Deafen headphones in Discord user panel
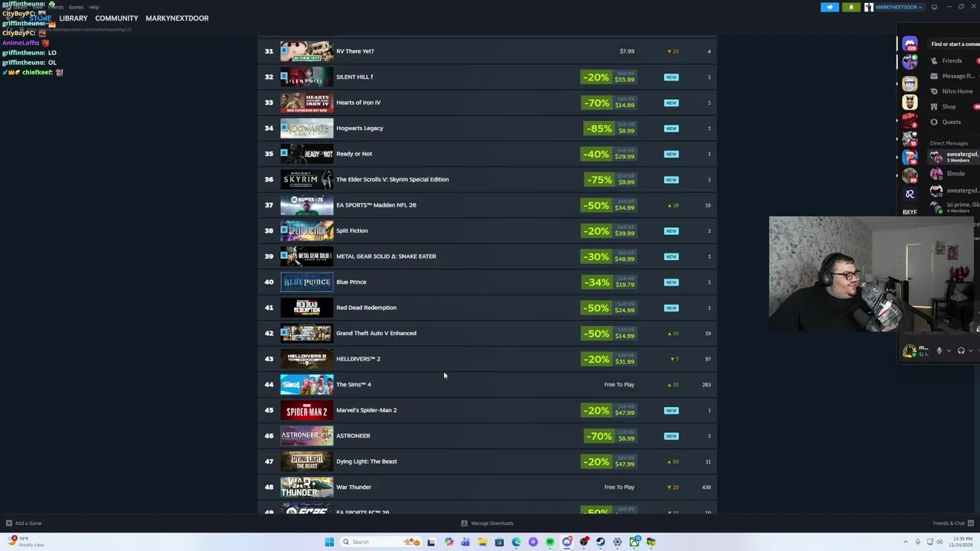The width and height of the screenshot is (980, 551). 961,350
